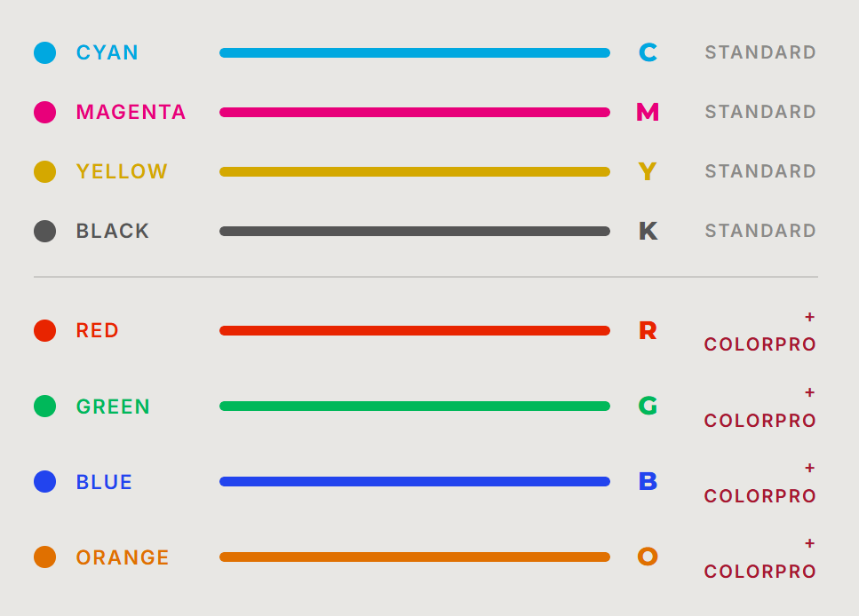Image resolution: width=859 pixels, height=616 pixels.
Task: Click the yellow ink dot
Action: click(x=44, y=171)
